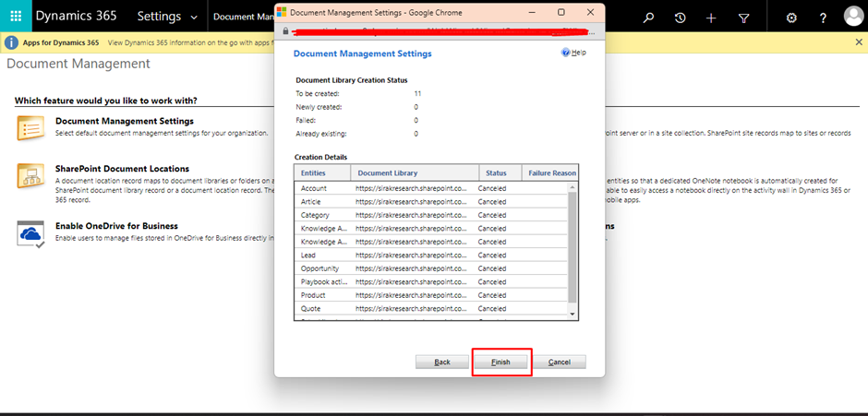Click the Cancel button in dialog

pos(559,362)
